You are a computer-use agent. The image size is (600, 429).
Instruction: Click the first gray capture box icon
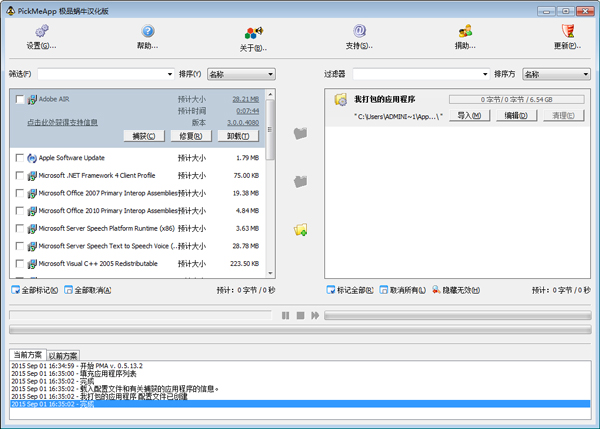[x=300, y=133]
